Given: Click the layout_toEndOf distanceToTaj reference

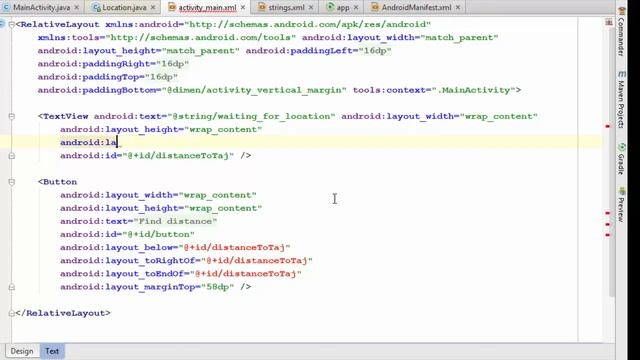Looking at the screenshot, I should (x=246, y=273).
